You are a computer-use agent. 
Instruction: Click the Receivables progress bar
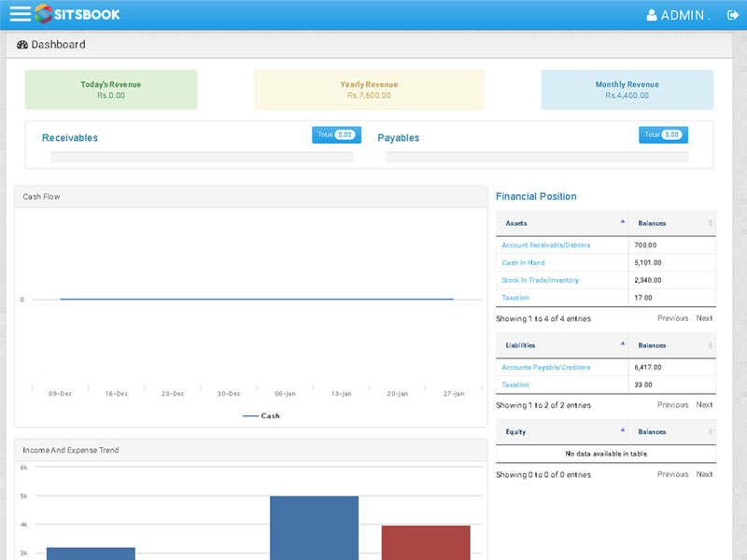tap(202, 158)
